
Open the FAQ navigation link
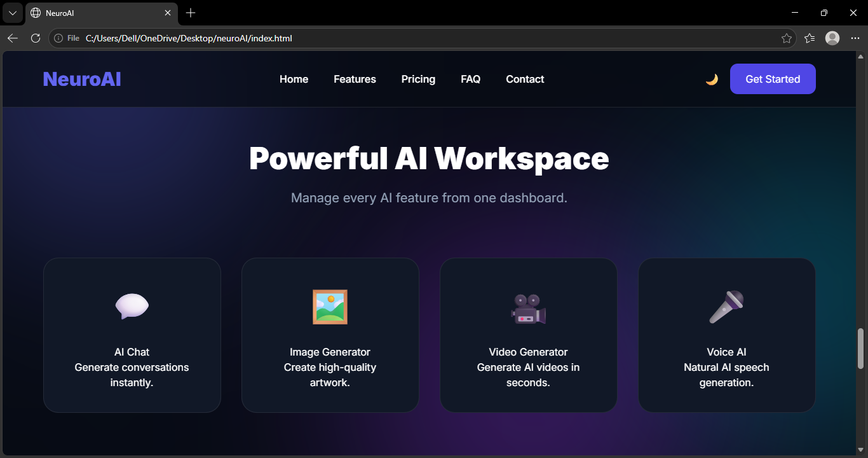point(471,80)
